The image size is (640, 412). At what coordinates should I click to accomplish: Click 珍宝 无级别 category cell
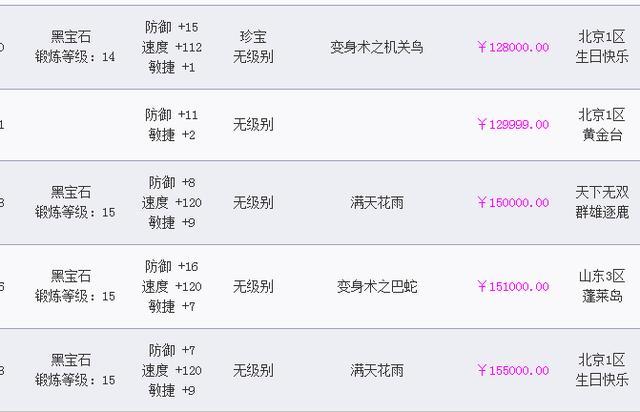coord(253,47)
